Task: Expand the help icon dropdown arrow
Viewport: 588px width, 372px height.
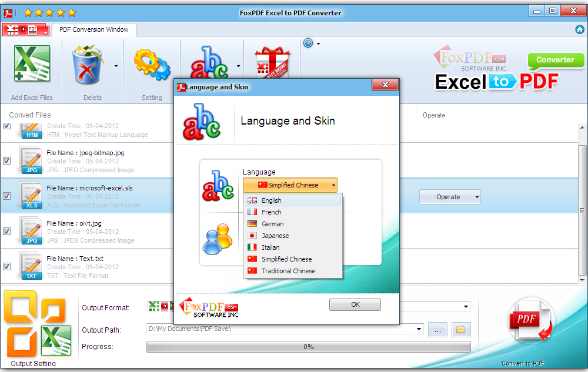Action: 318,43
